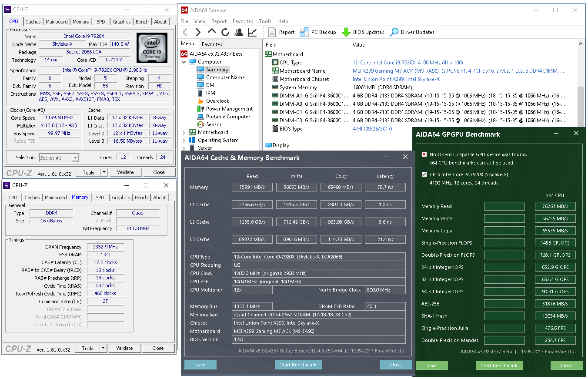
Task: Open Tools dropdown arrow in bottom CPU-Z
Action: tap(104, 348)
